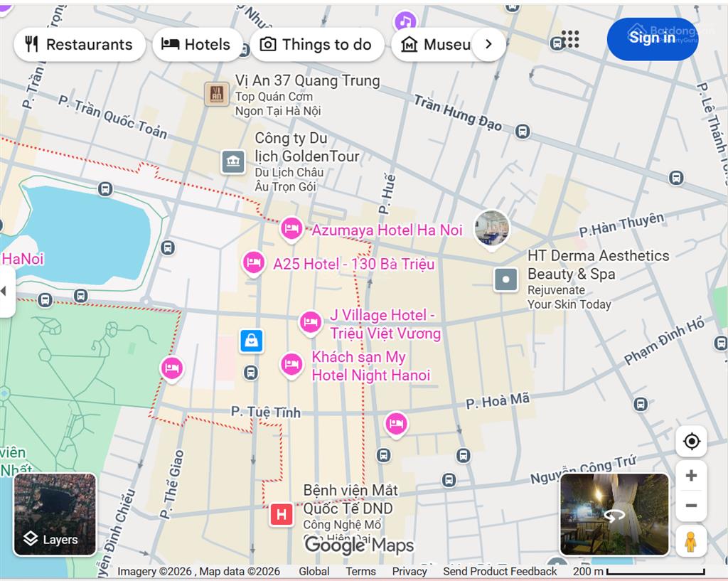Click the bus stop icon on Trần Hưng Đạo
This screenshot has width=728, height=581.
coord(523,132)
